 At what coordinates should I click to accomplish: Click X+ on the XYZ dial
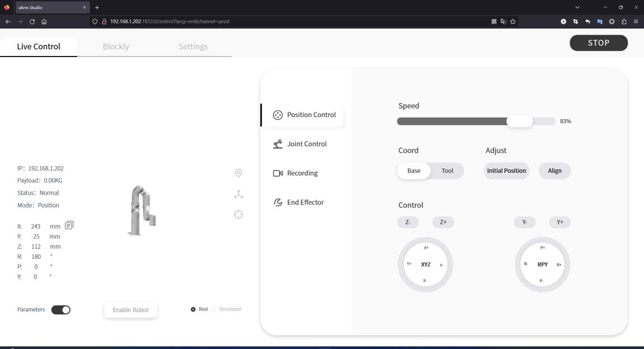(x=426, y=248)
